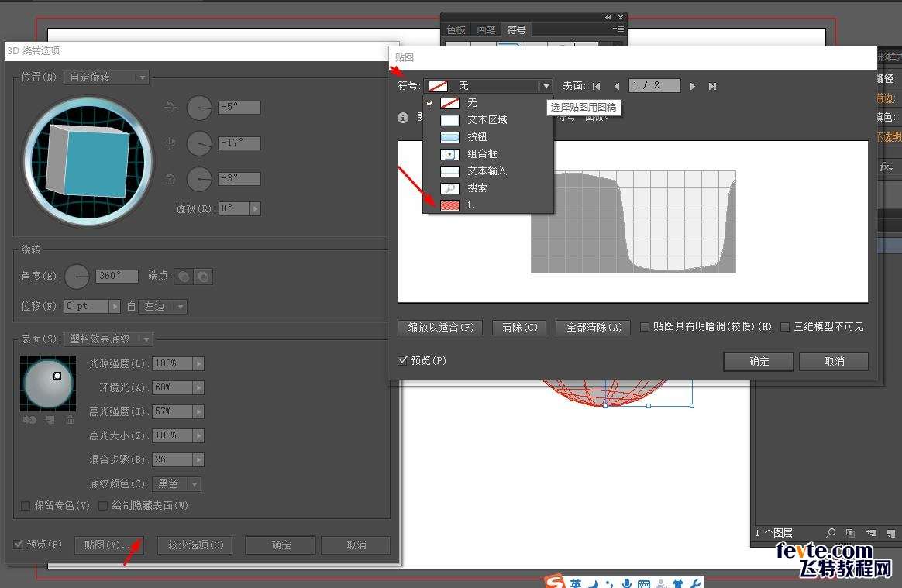Click the Y-axis rotation icon beside -17° field
This screenshot has width=902, height=588.
pyautogui.click(x=170, y=143)
